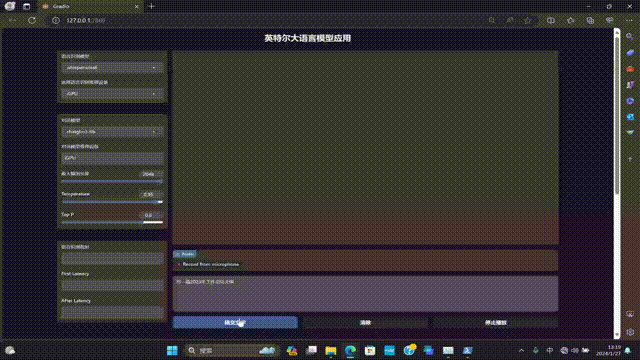Select the Gradio browser tab
640x360 pixels.
coord(90,6)
